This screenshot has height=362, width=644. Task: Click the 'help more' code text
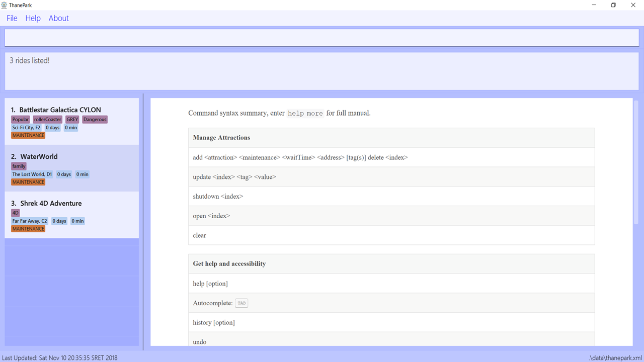(305, 114)
